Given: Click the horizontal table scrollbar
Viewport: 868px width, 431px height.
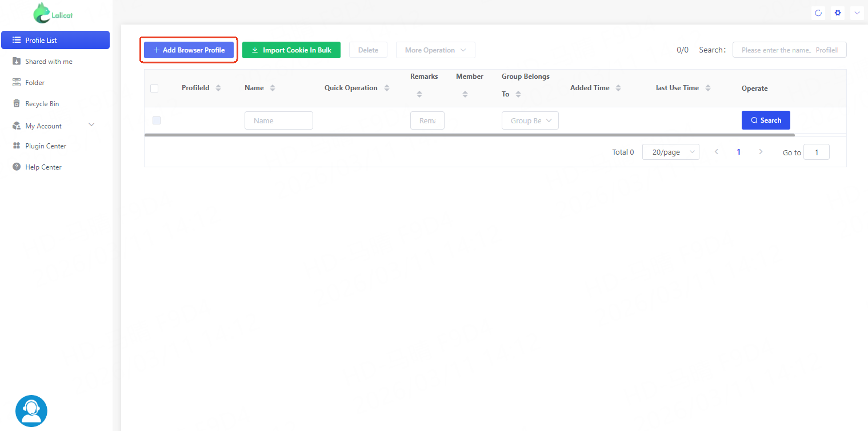Looking at the screenshot, I should pos(469,135).
